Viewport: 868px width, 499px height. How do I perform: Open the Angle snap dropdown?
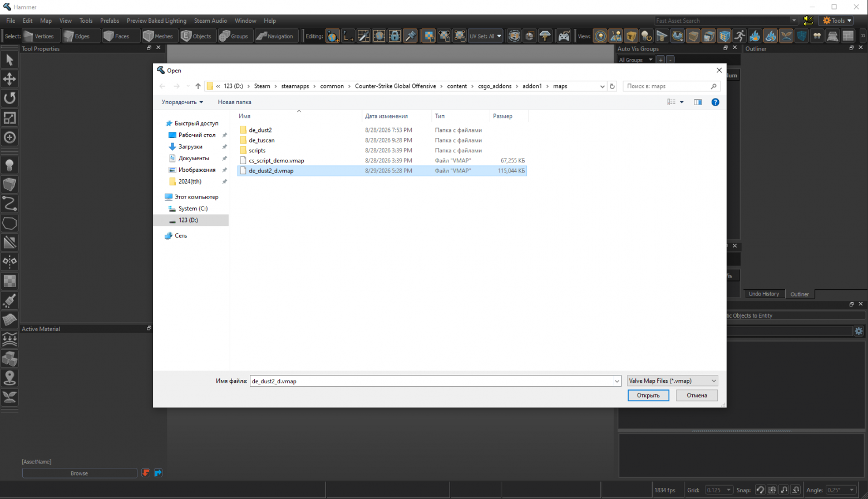(x=841, y=490)
